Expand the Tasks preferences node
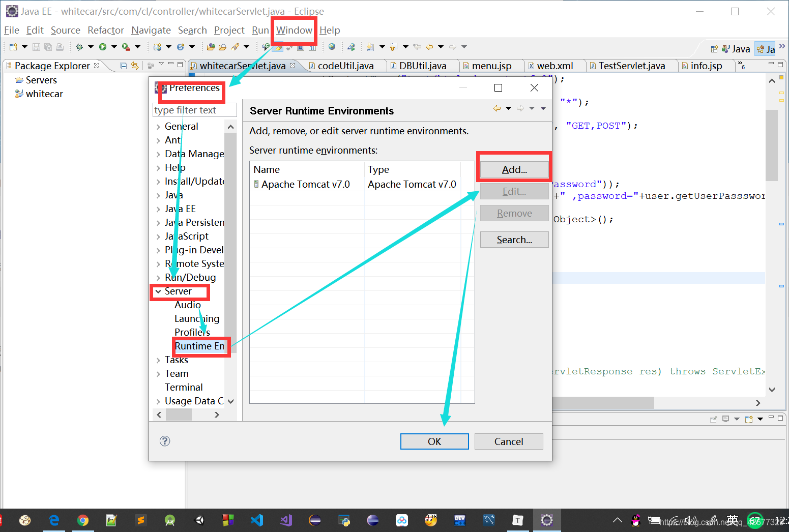The height and width of the screenshot is (532, 789). pyautogui.click(x=158, y=360)
